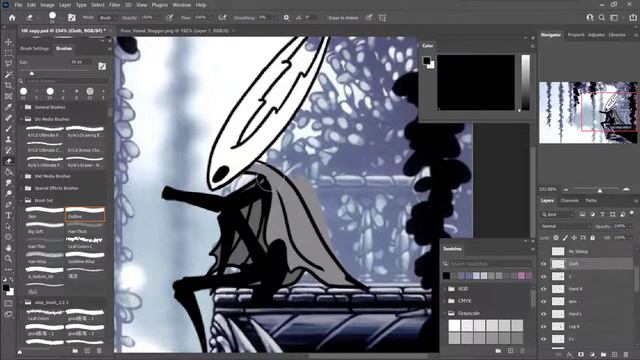
Task: Select the Healing Brush tool
Action: click(8, 118)
